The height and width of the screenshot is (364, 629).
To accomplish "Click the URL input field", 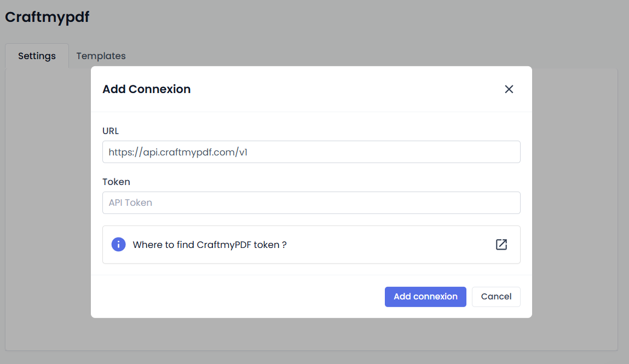I will 311,152.
